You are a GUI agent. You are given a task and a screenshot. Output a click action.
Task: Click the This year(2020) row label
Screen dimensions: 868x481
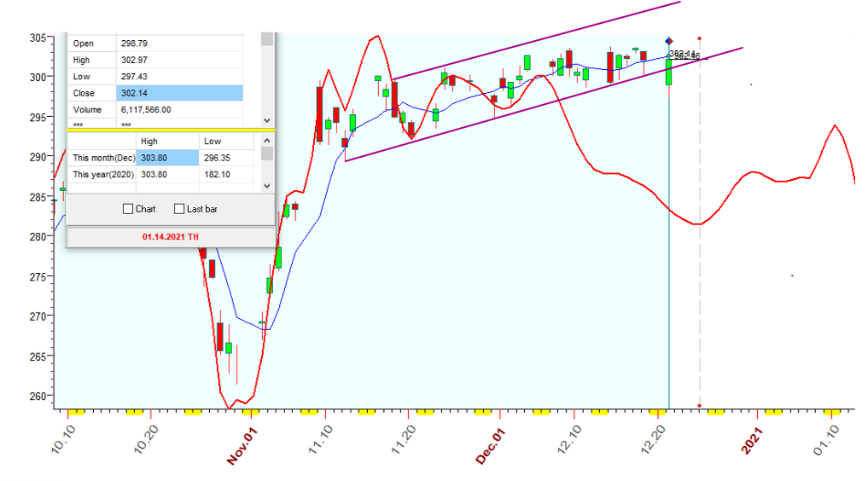(x=103, y=174)
